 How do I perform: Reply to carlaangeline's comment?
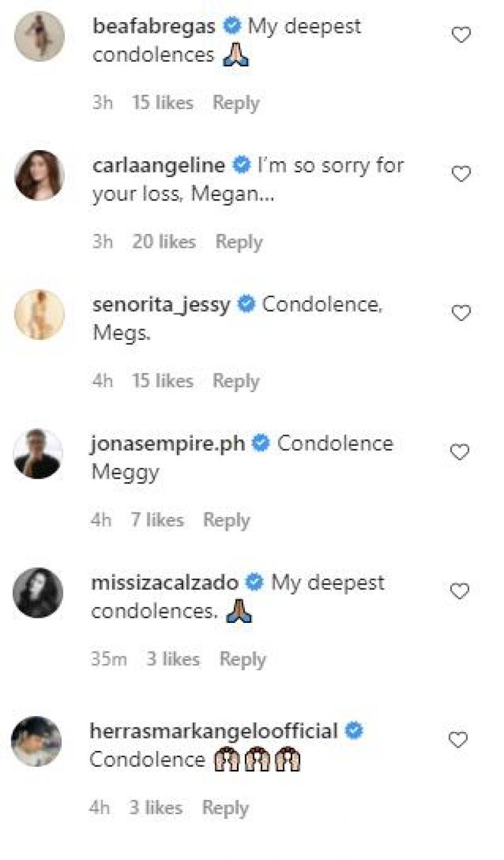[239, 242]
